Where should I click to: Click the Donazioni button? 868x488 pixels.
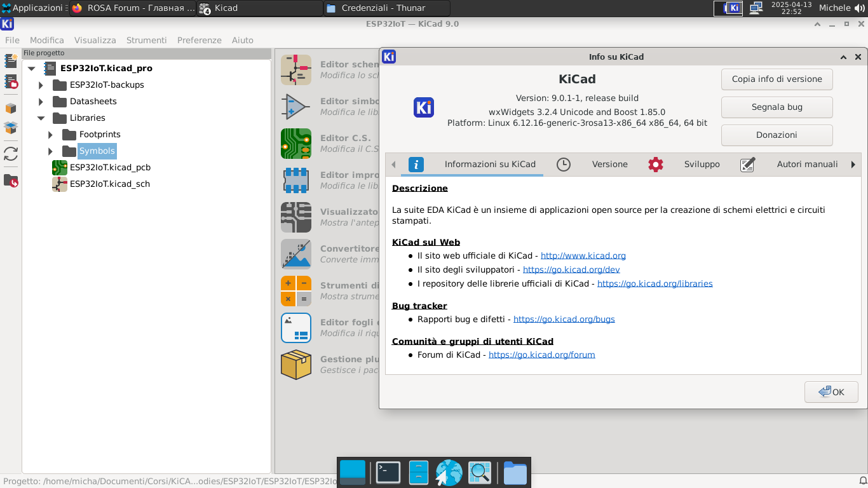tap(777, 135)
